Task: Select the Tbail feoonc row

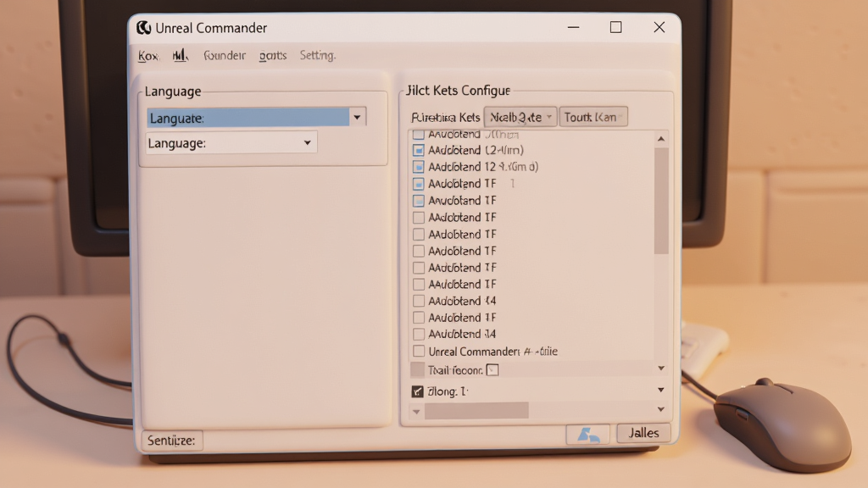Action: (x=531, y=369)
